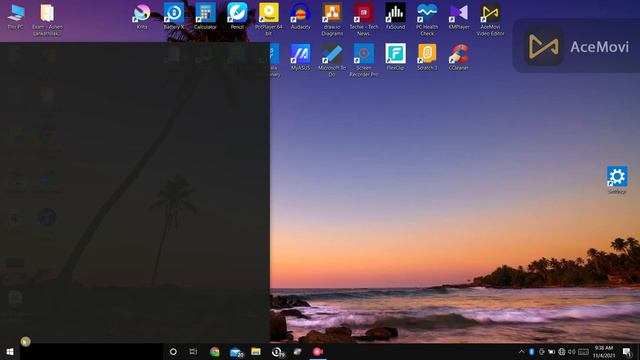This screenshot has height=360, width=640.
Task: Open the network globe tray icon
Action: pyautogui.click(x=562, y=352)
